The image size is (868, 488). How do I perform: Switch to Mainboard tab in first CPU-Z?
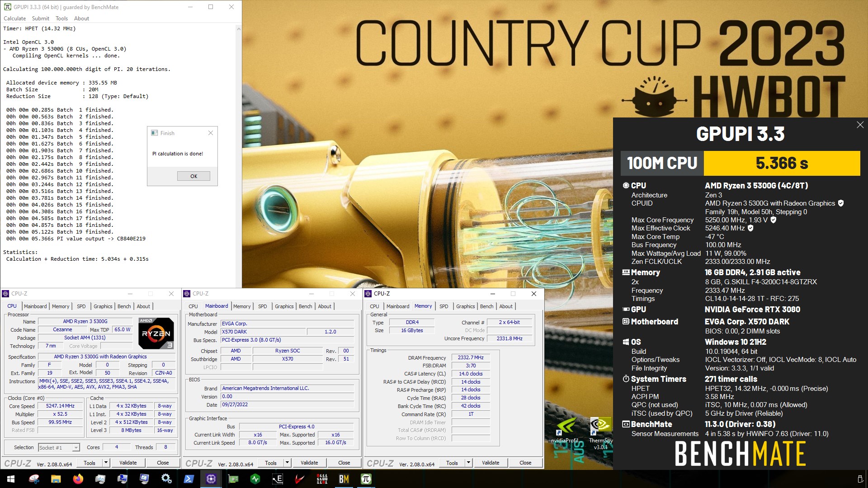click(x=35, y=306)
